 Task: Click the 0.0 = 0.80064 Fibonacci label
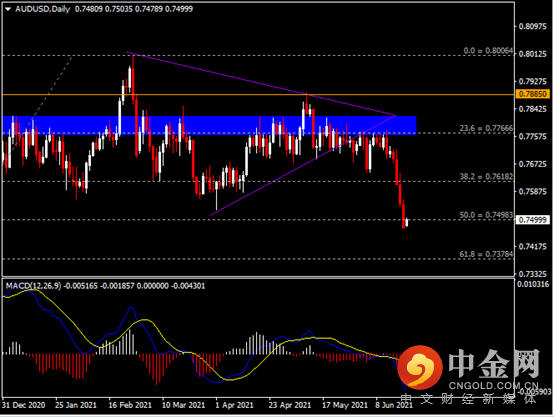point(488,51)
